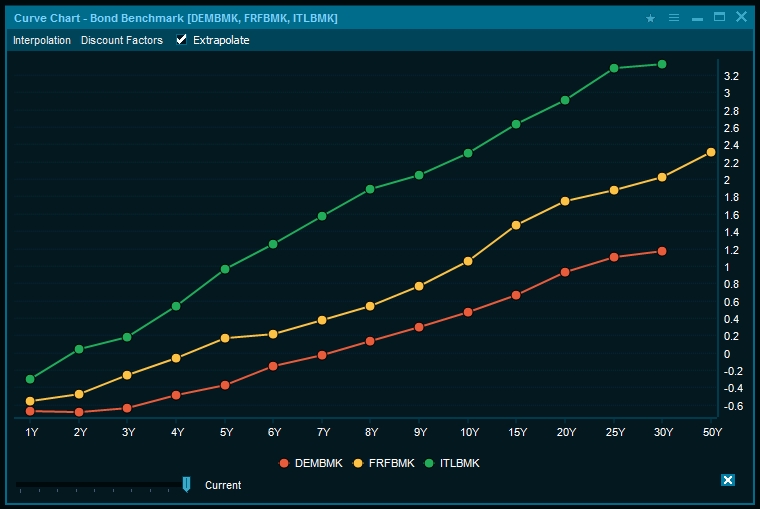
Task: Click the ITLBMK 30Y data point
Action: [662, 64]
